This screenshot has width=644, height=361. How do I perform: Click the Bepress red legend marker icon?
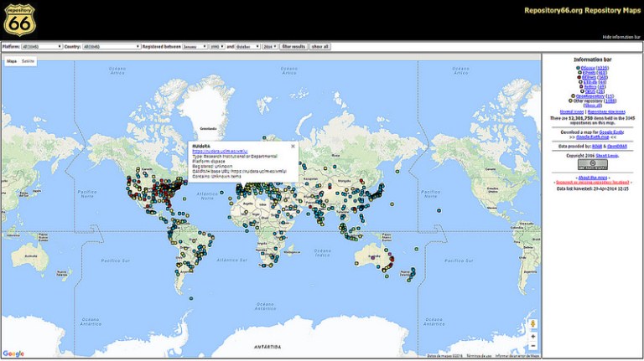(x=579, y=77)
